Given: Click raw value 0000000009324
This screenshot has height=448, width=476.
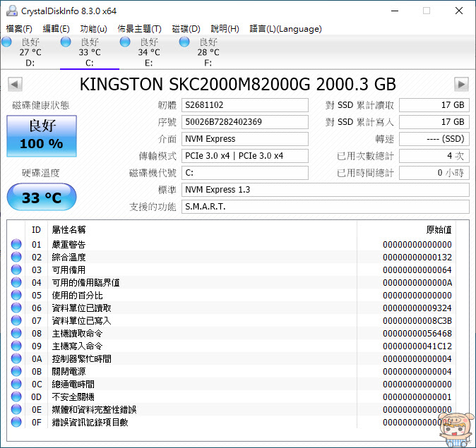Looking at the screenshot, I should 417,308.
